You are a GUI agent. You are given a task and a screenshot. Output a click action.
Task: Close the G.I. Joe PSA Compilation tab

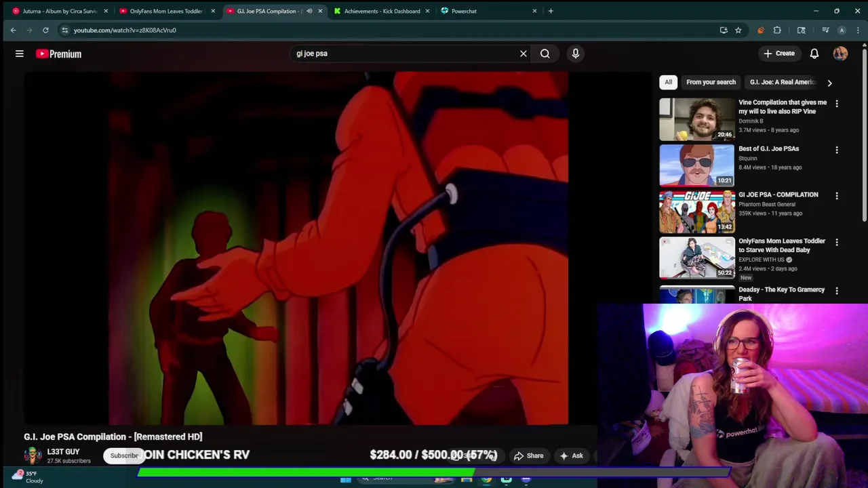[320, 11]
